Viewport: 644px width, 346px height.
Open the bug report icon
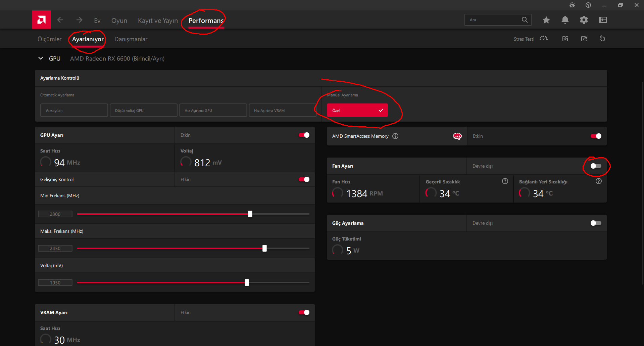point(572,5)
